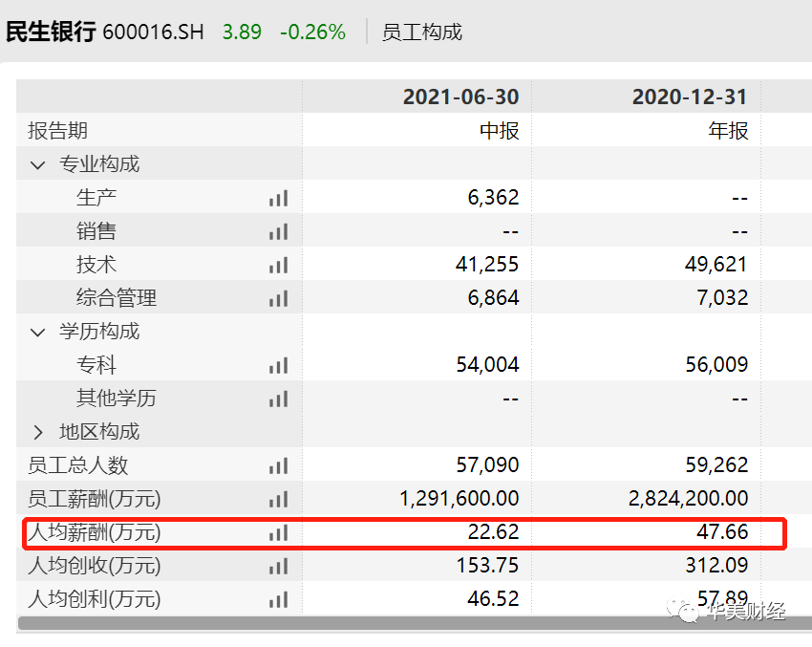This screenshot has height=647, width=812.
Task: Open the chart icon for 专科 row
Action: click(x=278, y=365)
